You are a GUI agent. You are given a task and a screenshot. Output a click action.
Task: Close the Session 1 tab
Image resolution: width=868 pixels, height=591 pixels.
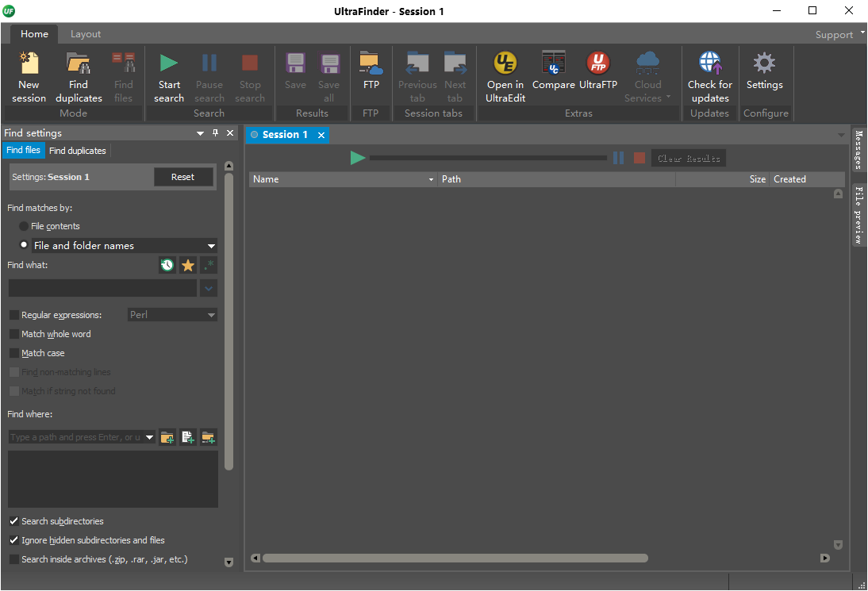coord(321,135)
